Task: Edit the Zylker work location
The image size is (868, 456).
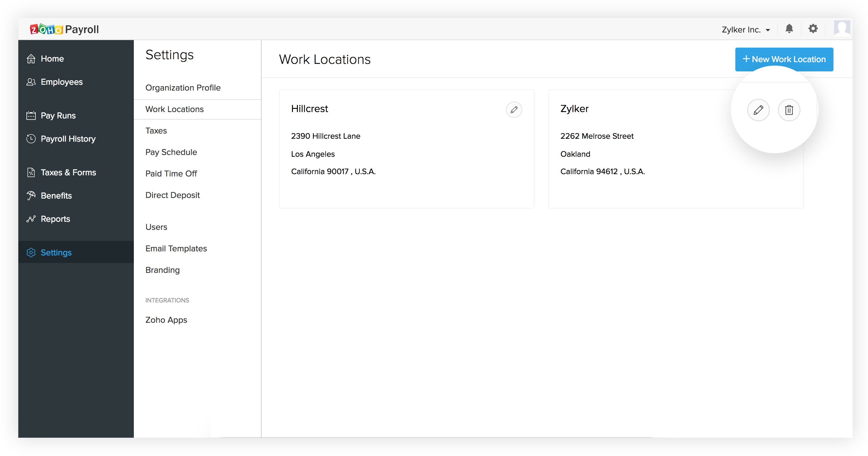Action: click(x=758, y=110)
